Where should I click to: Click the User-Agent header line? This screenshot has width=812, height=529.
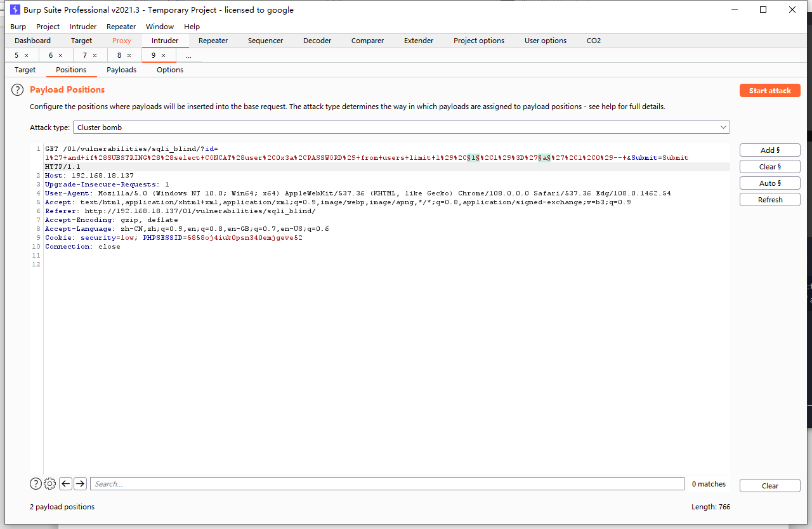point(358,193)
